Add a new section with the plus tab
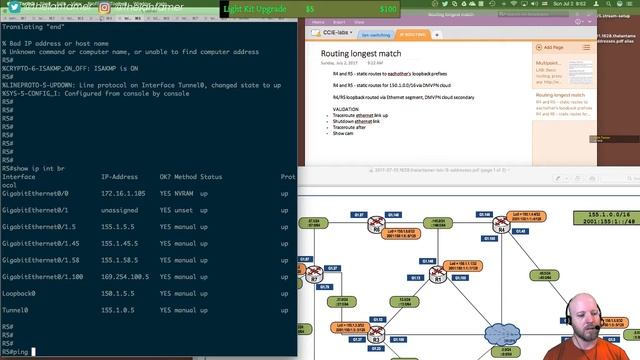This screenshot has width=640, height=360. [x=437, y=35]
